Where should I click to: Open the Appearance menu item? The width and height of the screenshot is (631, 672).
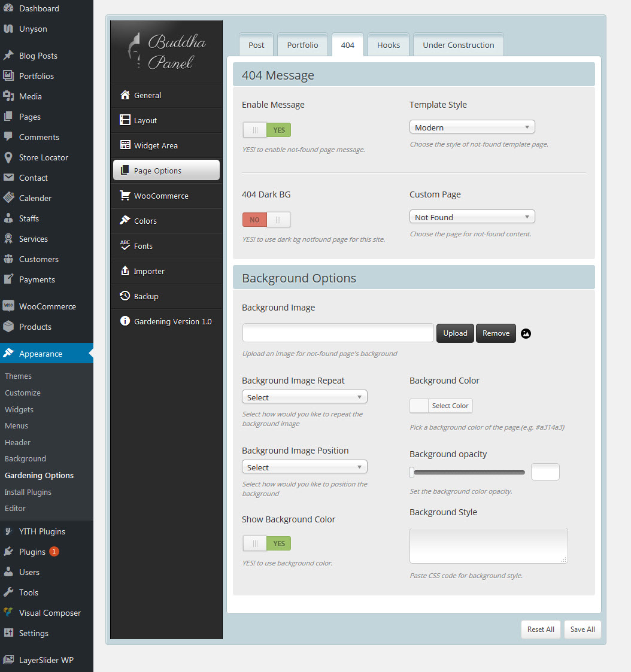(46, 354)
